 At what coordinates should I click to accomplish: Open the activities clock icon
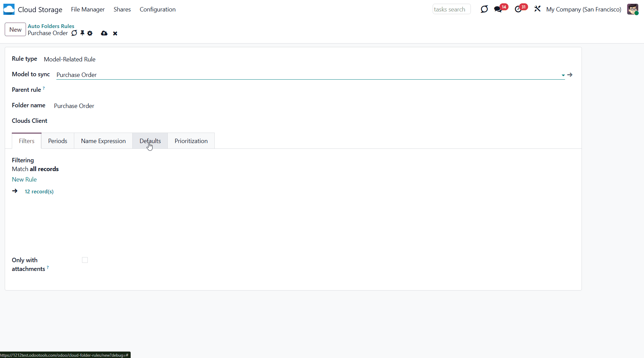click(518, 9)
